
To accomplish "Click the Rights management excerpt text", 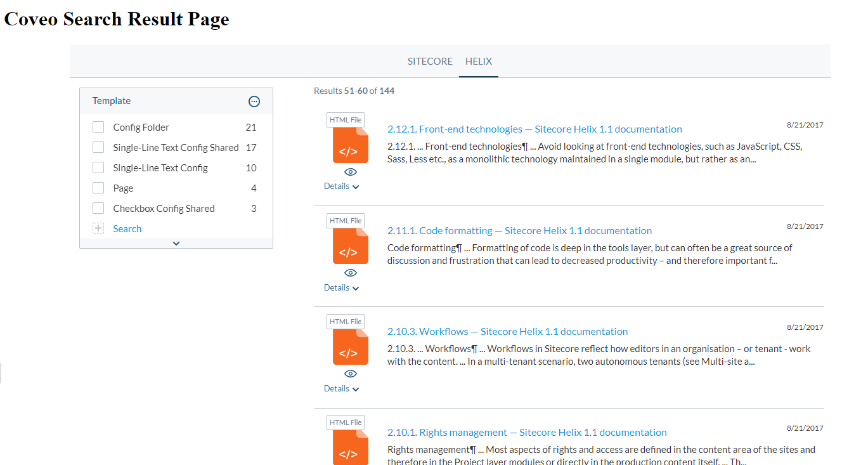I will (x=601, y=455).
